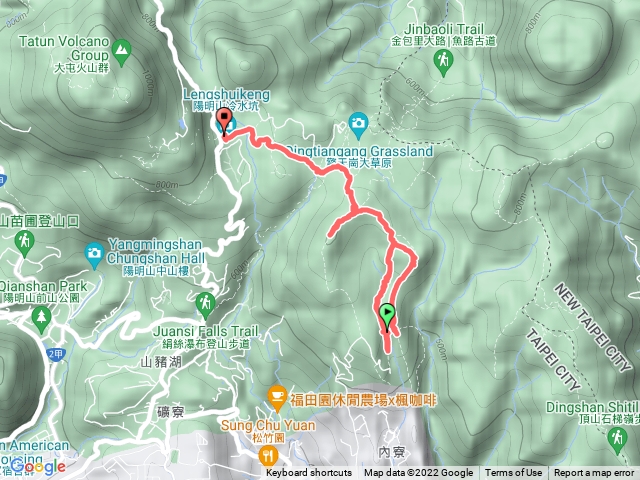Click the hiker icon below 山苗圃登山口
The height and width of the screenshot is (480, 640).
click(24, 243)
